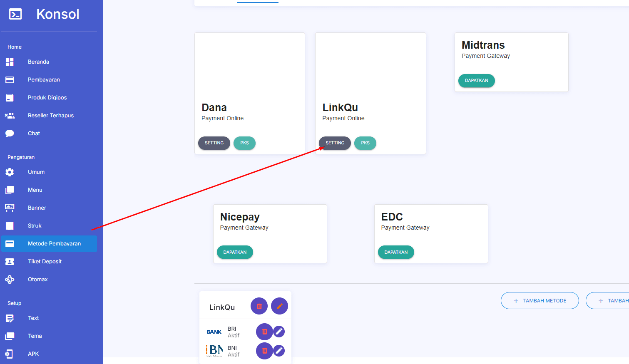This screenshot has width=629, height=364.
Task: Click the BRI entry pencil edit icon
Action: [279, 332]
